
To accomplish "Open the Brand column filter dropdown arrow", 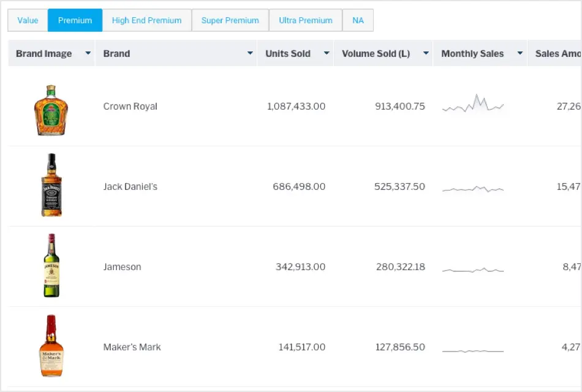I will pos(250,54).
